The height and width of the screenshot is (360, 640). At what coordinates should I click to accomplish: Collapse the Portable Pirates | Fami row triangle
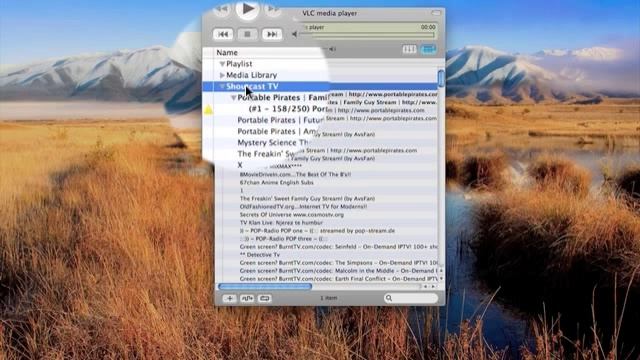233,98
